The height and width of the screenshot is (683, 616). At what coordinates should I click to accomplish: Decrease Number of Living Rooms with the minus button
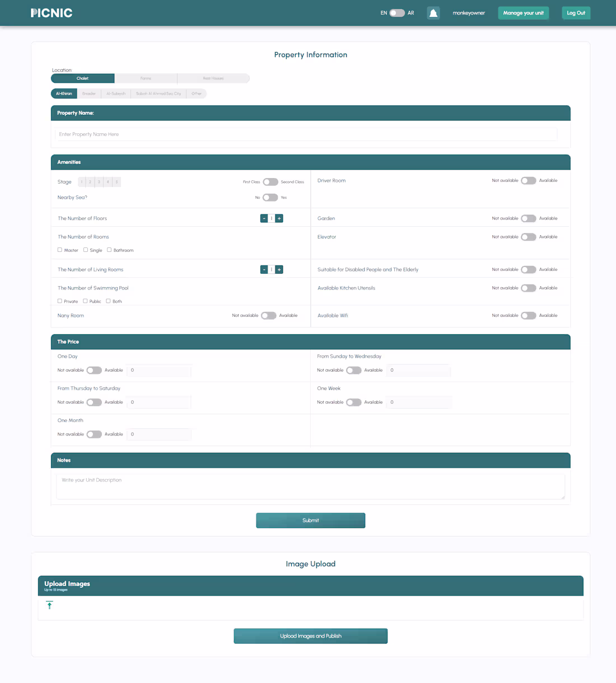point(264,269)
